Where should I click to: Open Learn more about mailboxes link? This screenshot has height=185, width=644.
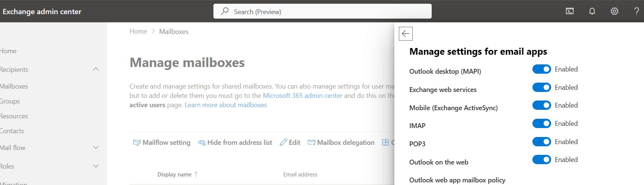226,105
